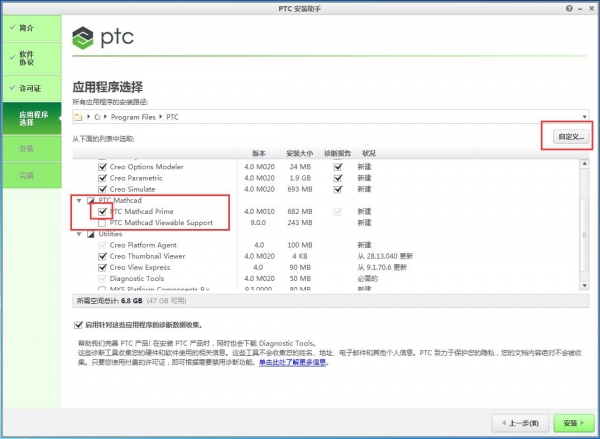Viewport: 600px width, 439px height.
Task: Toggle diagnostic report for Creo Options Modeler
Action: (x=338, y=167)
